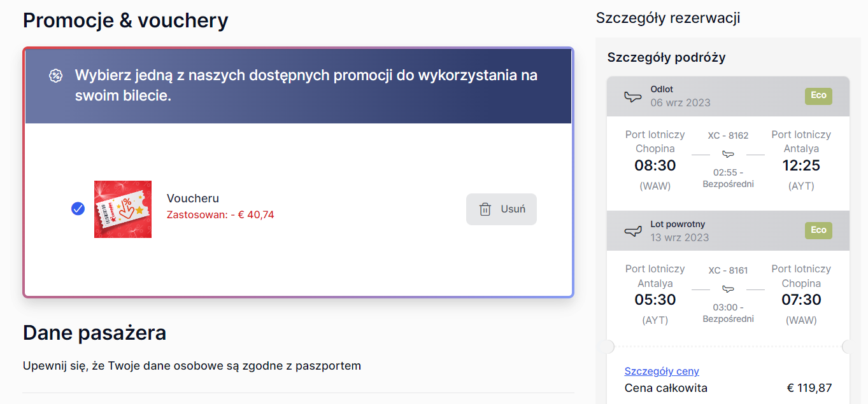Click the Eco badge on Lot powrotny row

coord(818,230)
